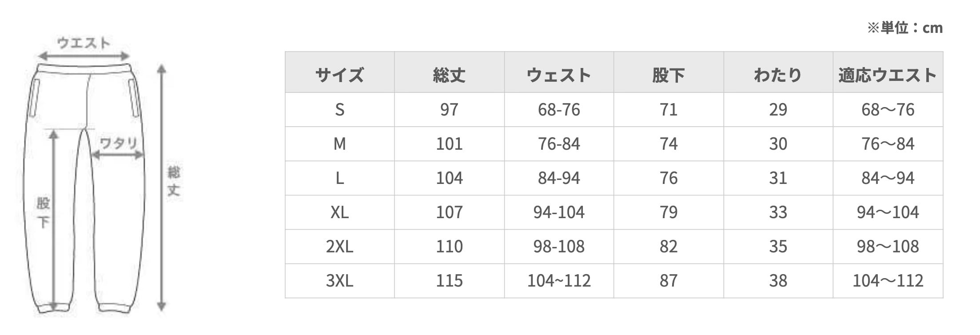Click the ワタリ label on the diagram
This screenshot has width=980, height=335.
[x=118, y=143]
